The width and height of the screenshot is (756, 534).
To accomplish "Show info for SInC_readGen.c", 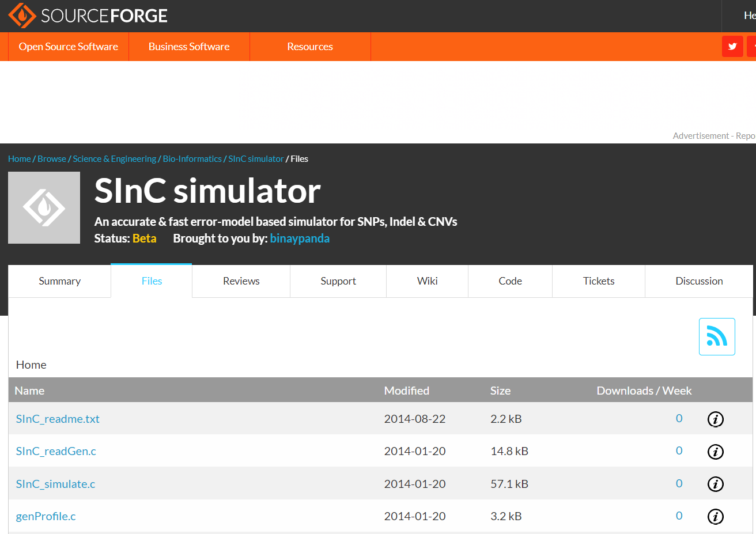I will [715, 452].
